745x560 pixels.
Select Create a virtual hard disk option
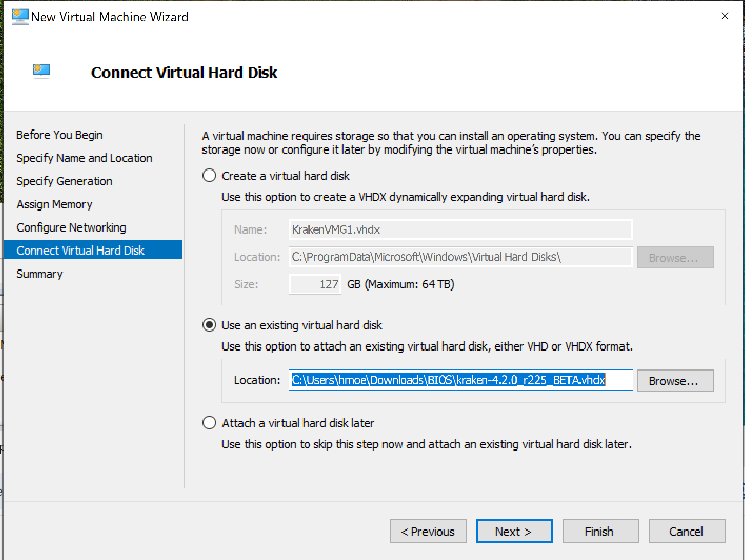coord(209,175)
